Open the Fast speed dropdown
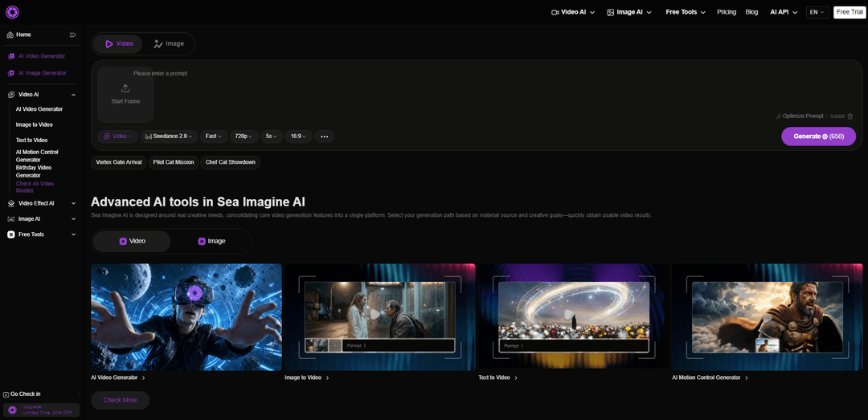Screen dimensions: 868x420 [214, 137]
